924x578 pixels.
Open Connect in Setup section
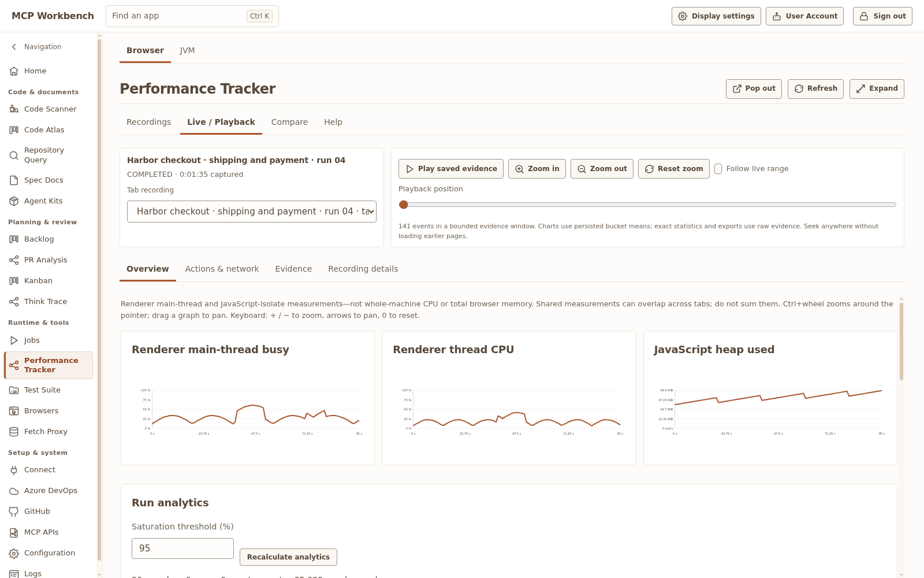(x=49, y=469)
